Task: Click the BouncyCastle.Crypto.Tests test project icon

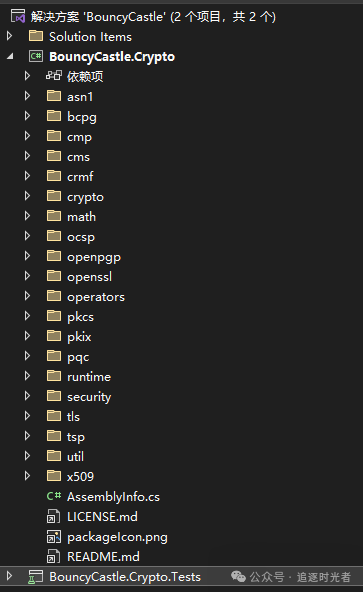Action: [36, 577]
